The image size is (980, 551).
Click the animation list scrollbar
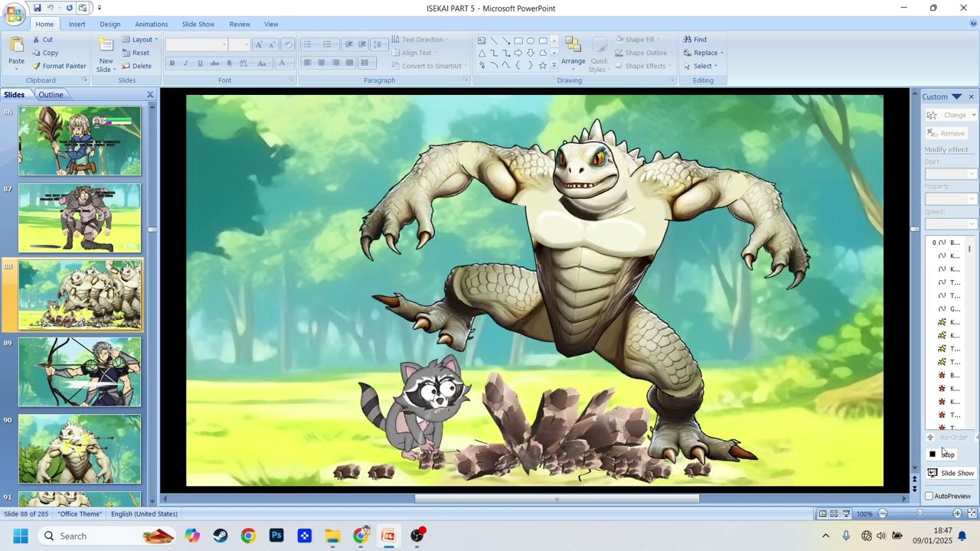coord(970,249)
